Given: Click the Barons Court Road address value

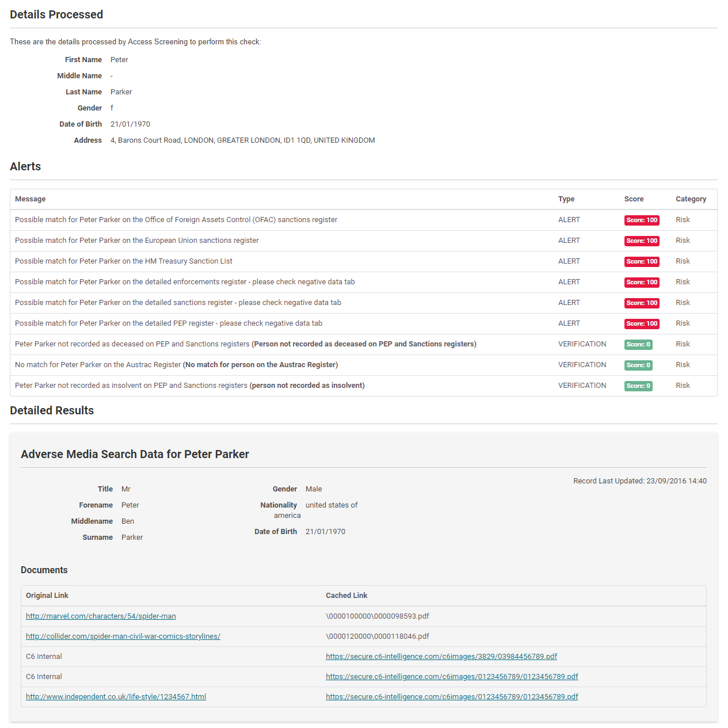Looking at the screenshot, I should [x=242, y=140].
